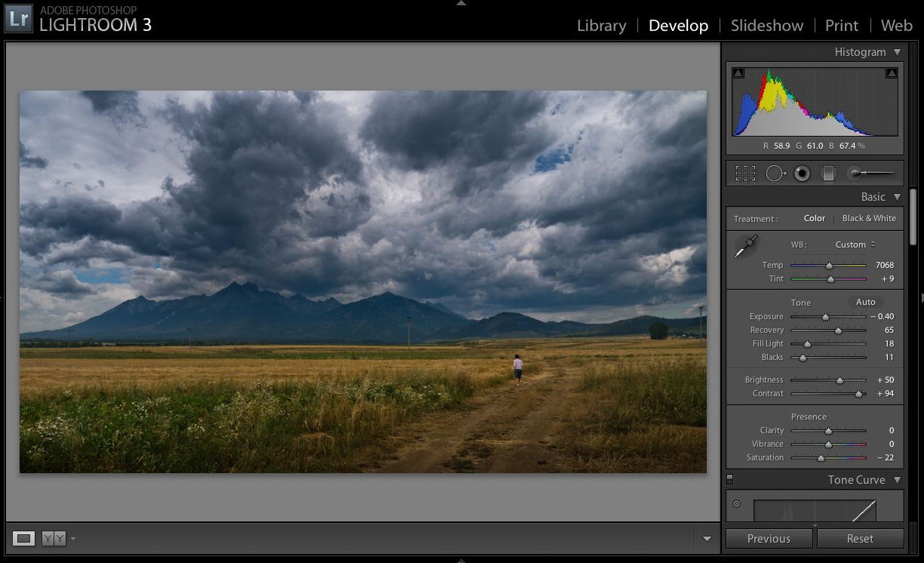Click the Saturation slider handle

tap(821, 458)
